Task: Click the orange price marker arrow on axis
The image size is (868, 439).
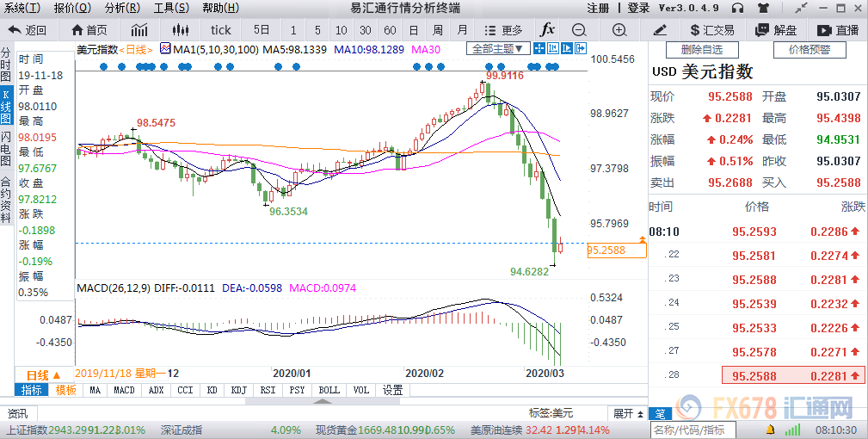Action: click(642, 239)
